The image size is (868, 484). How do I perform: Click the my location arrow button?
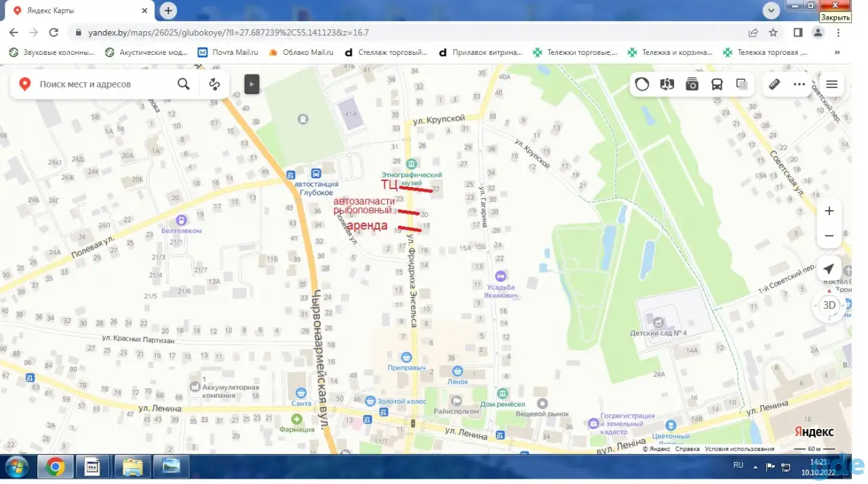[829, 268]
